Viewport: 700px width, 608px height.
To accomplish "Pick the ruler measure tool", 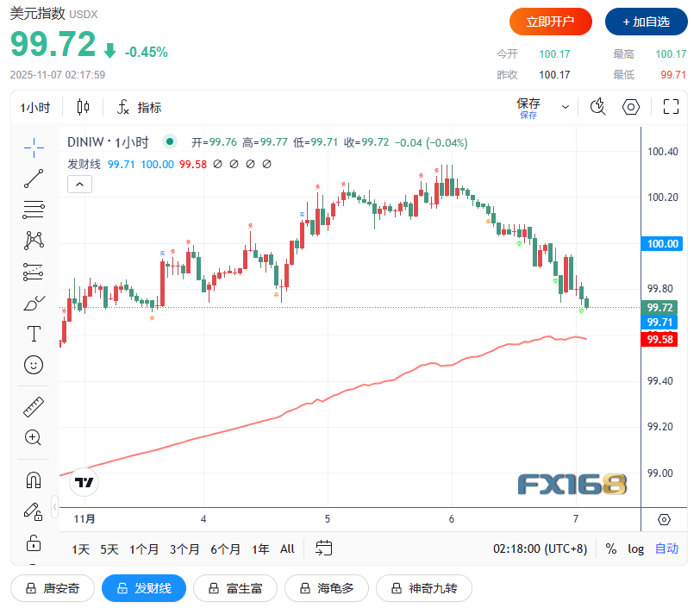I will 34,406.
